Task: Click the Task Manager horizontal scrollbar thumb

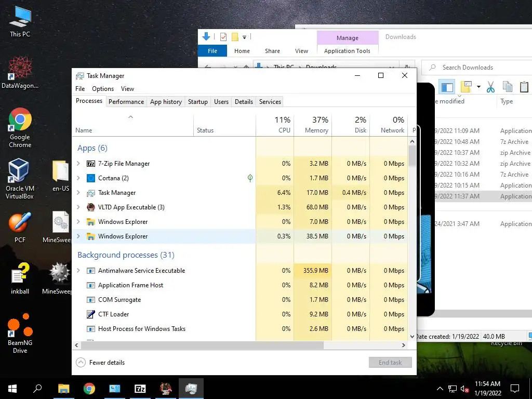Action: (x=202, y=345)
